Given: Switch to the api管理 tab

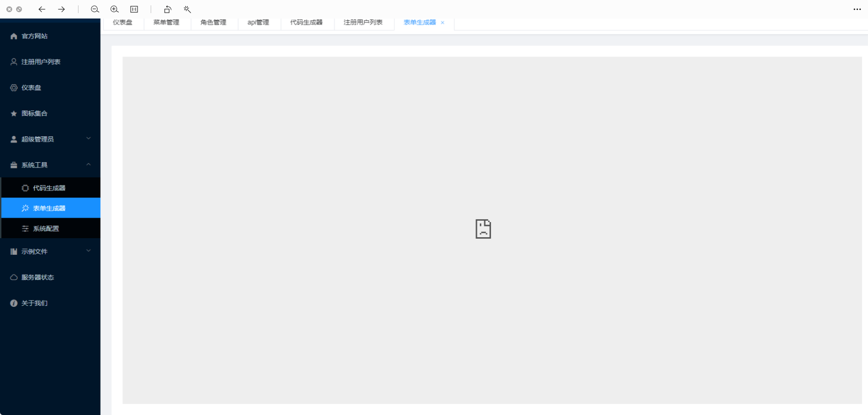Looking at the screenshot, I should point(258,22).
